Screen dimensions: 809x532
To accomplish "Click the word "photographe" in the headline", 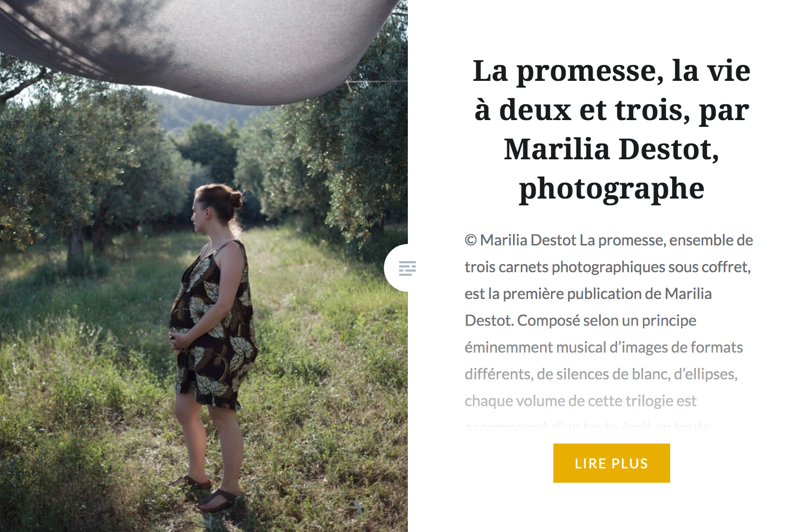I will tap(611, 189).
